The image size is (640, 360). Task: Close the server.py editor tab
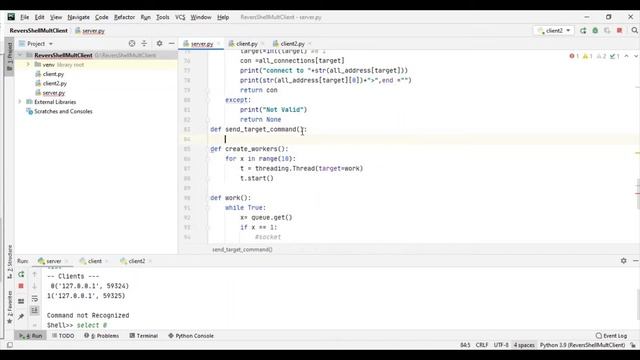click(218, 44)
